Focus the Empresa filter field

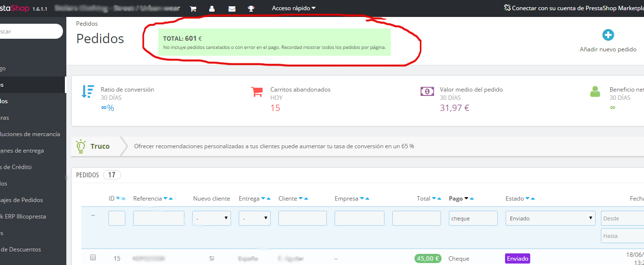[x=359, y=218]
